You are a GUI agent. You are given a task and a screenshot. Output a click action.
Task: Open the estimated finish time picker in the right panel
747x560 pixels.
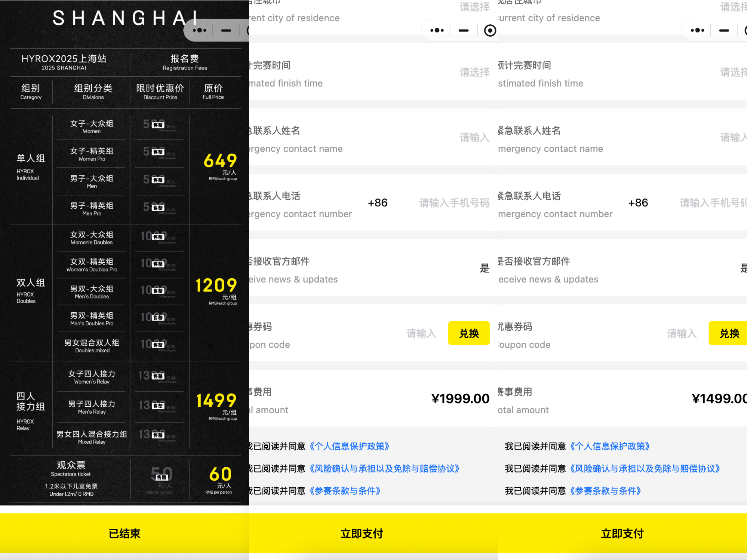(x=733, y=72)
